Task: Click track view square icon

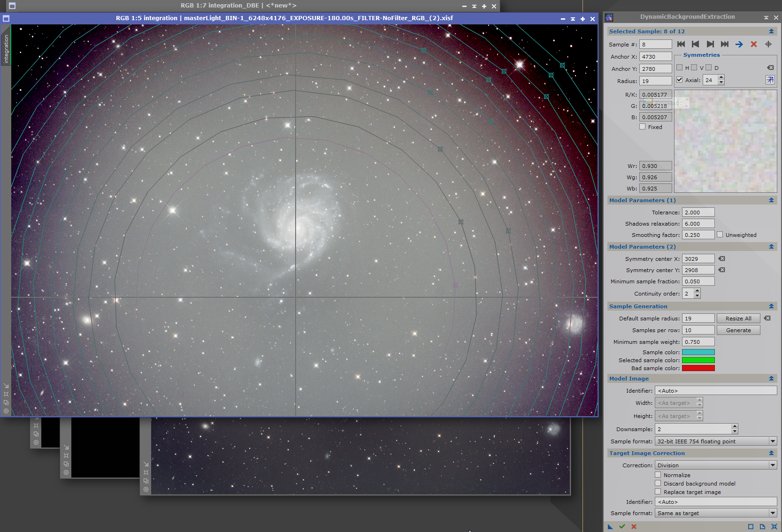Action: [x=751, y=526]
